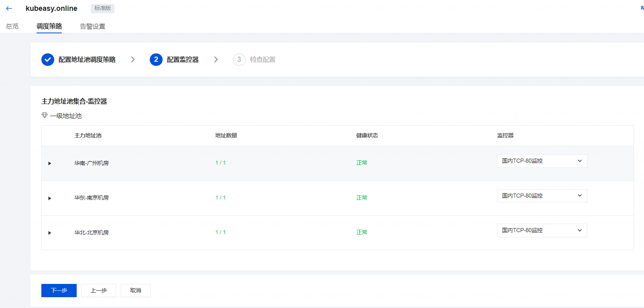The width and height of the screenshot is (644, 308).
Task: Click 正常 status in 华北-北京机房 row
Action: pos(362,232)
